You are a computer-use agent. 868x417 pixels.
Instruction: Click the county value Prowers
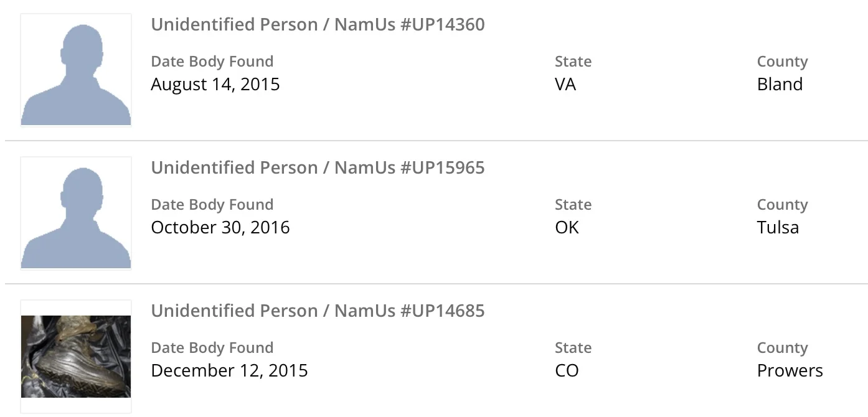790,370
